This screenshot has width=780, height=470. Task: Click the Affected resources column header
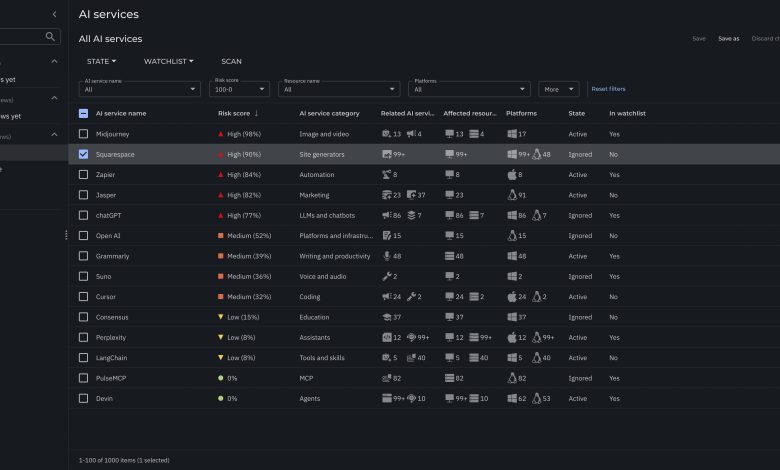(470, 113)
